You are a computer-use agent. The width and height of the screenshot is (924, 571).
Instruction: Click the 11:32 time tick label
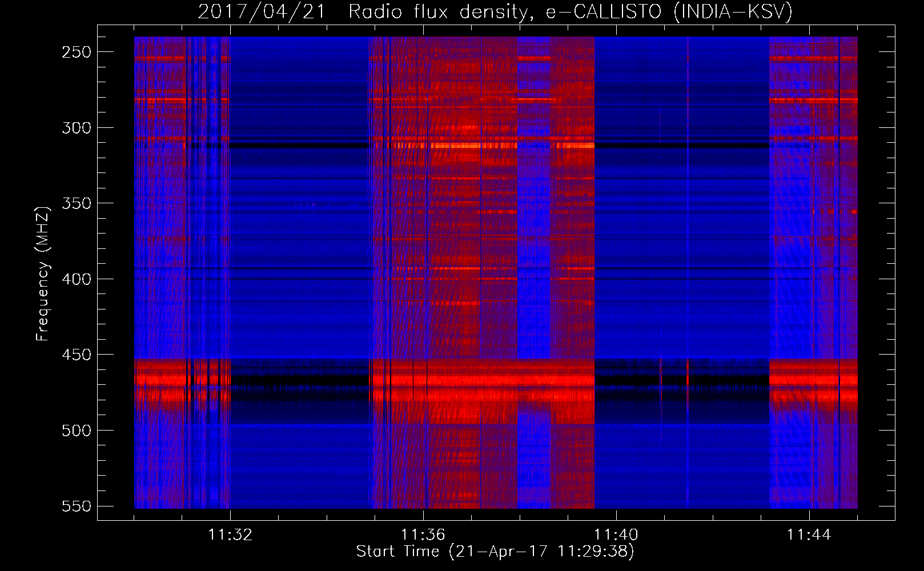coord(230,534)
